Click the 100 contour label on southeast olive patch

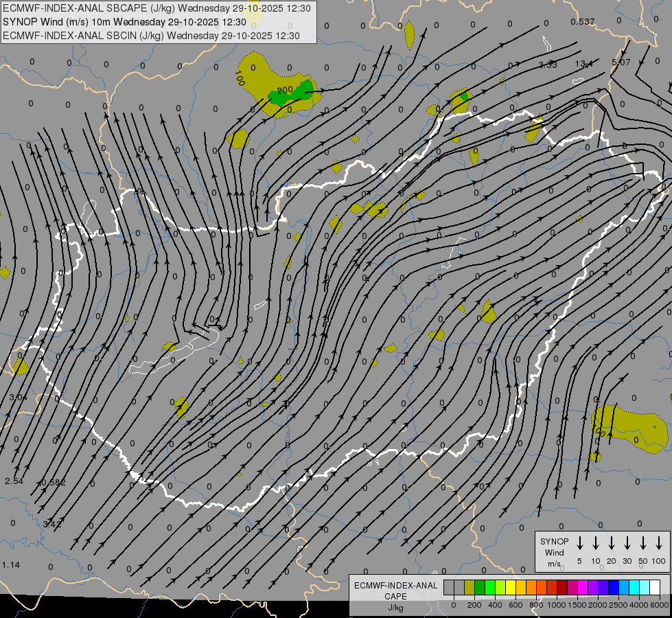tap(599, 430)
